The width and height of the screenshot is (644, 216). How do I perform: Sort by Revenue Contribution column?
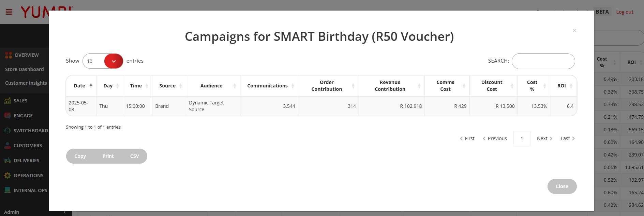pyautogui.click(x=392, y=86)
